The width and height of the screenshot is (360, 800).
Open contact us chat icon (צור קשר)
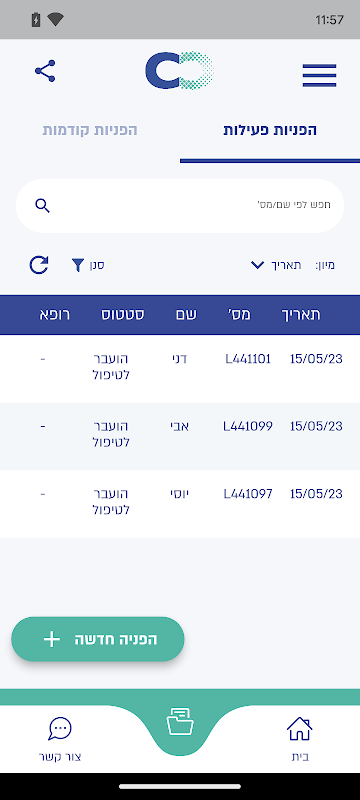[60, 729]
